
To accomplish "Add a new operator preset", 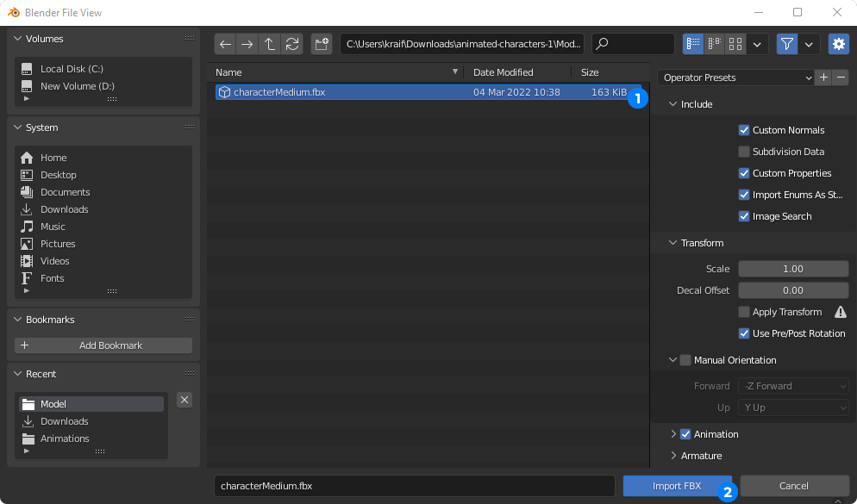I will click(823, 78).
